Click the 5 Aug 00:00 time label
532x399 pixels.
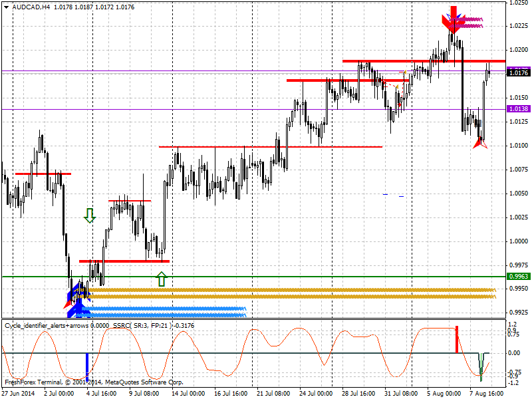[444, 394]
